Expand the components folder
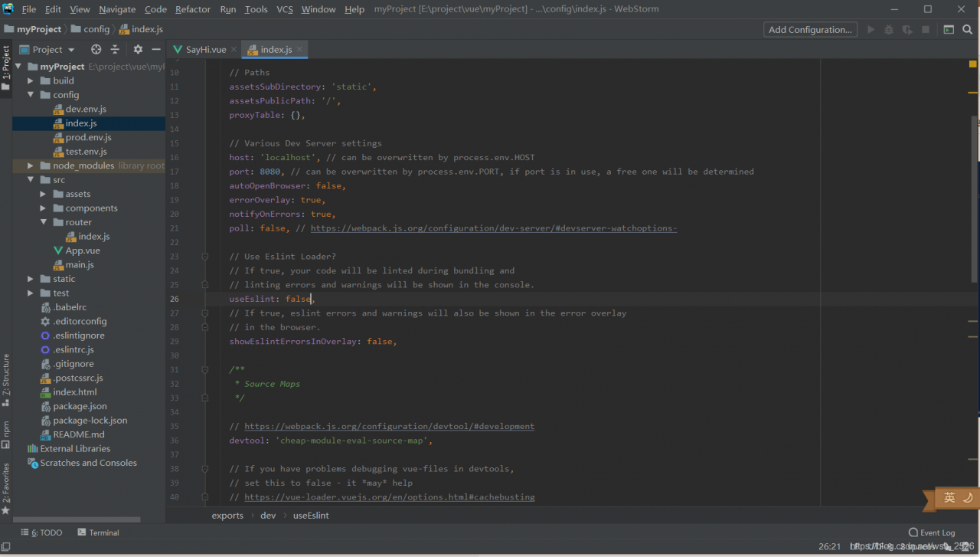980x557 pixels. (x=44, y=208)
